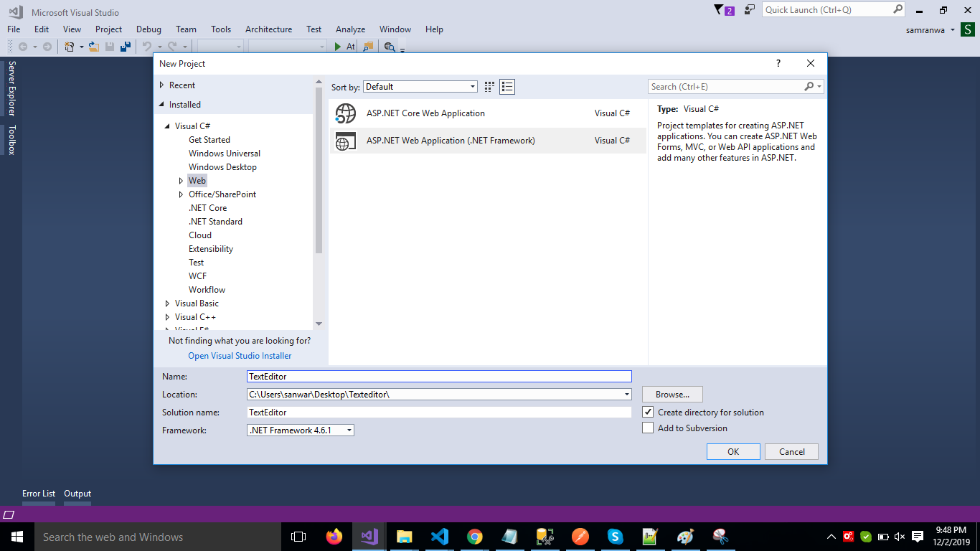Uncheck Create directory for solution
This screenshot has width=980, height=551.
point(649,413)
